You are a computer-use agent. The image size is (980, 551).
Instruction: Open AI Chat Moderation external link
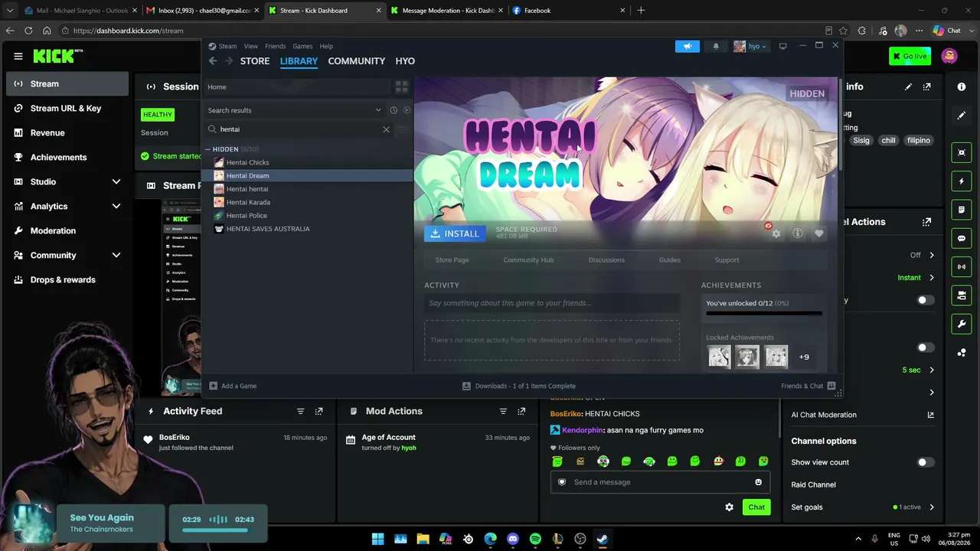pos(930,415)
